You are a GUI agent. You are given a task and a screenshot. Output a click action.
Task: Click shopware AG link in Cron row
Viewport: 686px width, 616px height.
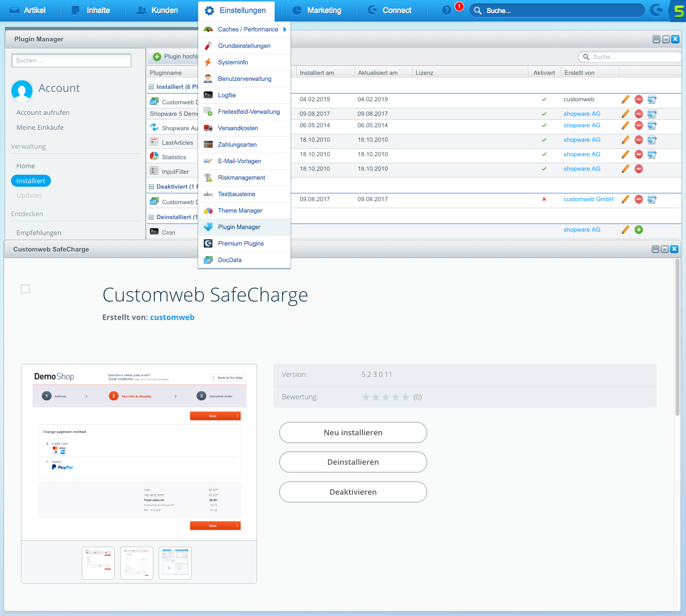582,230
